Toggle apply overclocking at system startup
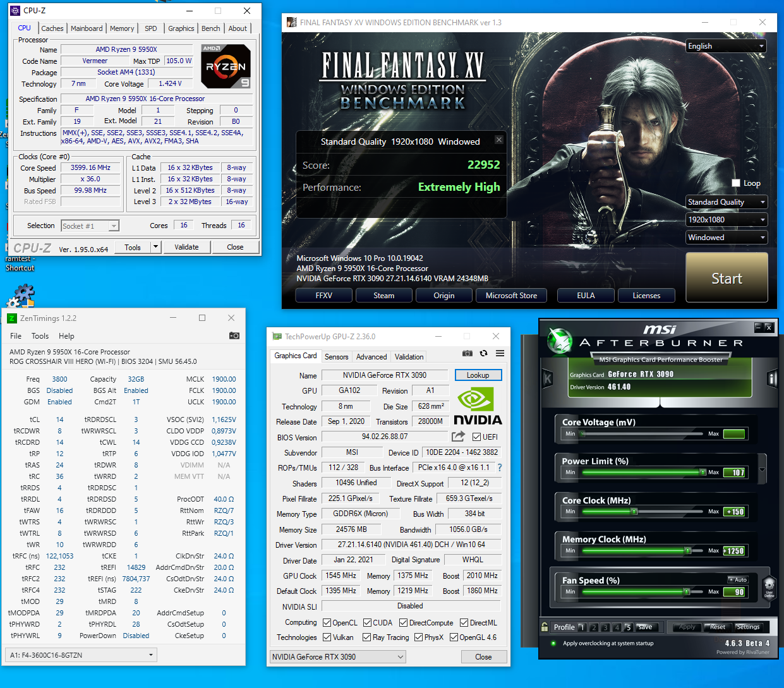Screen dimensions: 784x688 pyautogui.click(x=553, y=643)
